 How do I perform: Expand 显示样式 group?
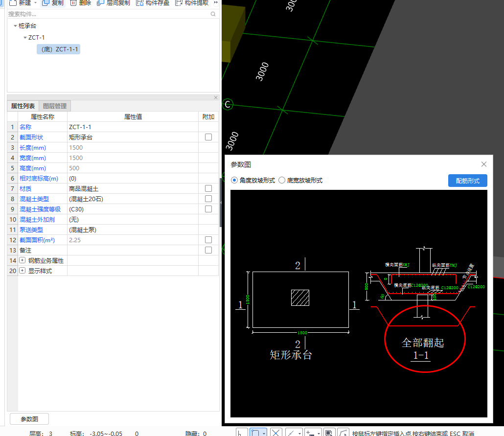coord(22,271)
